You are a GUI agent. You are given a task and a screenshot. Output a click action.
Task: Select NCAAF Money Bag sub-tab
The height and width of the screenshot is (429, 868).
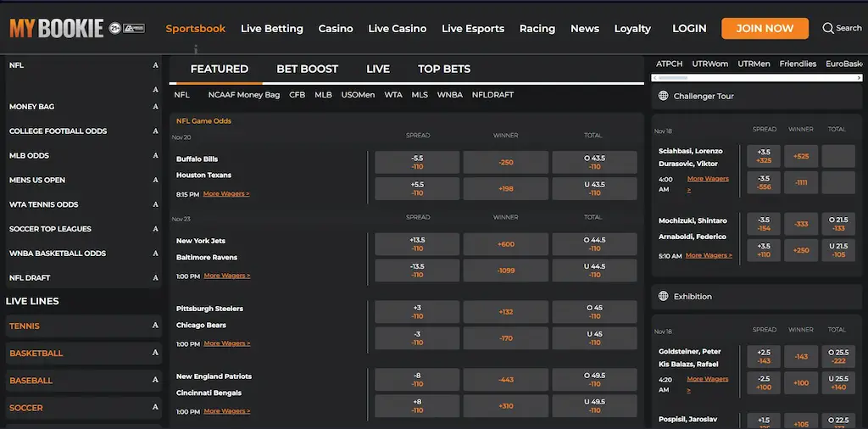[x=244, y=95]
